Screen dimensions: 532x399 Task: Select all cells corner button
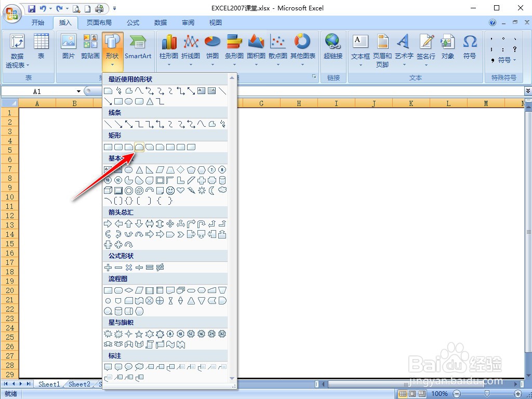tap(10, 103)
